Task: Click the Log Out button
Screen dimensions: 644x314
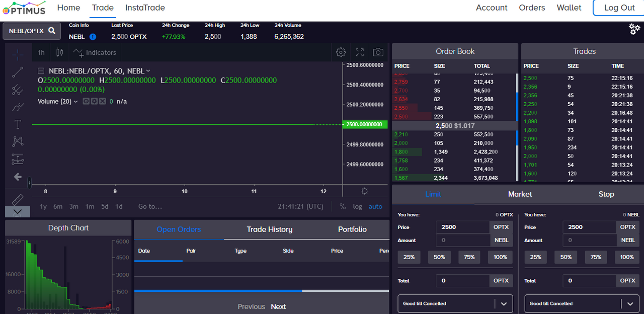Action: point(619,8)
